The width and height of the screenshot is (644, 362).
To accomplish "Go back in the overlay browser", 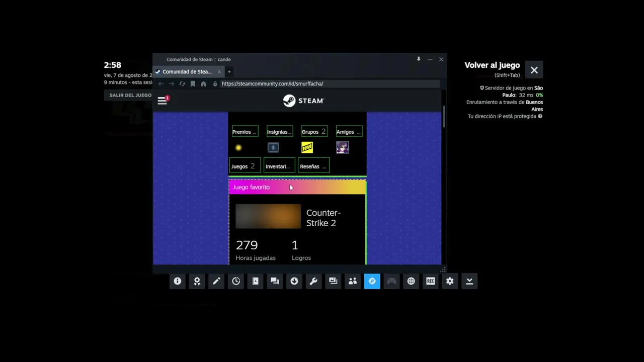I will click(161, 84).
